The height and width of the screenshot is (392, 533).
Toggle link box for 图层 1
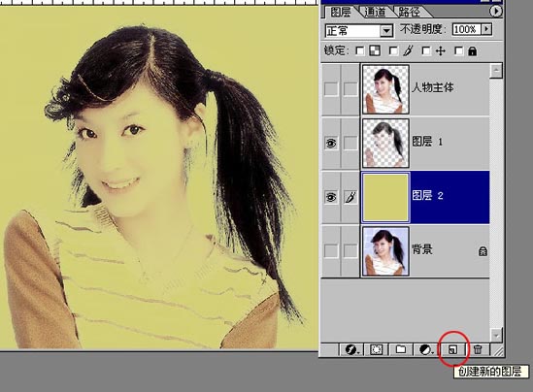click(x=350, y=143)
